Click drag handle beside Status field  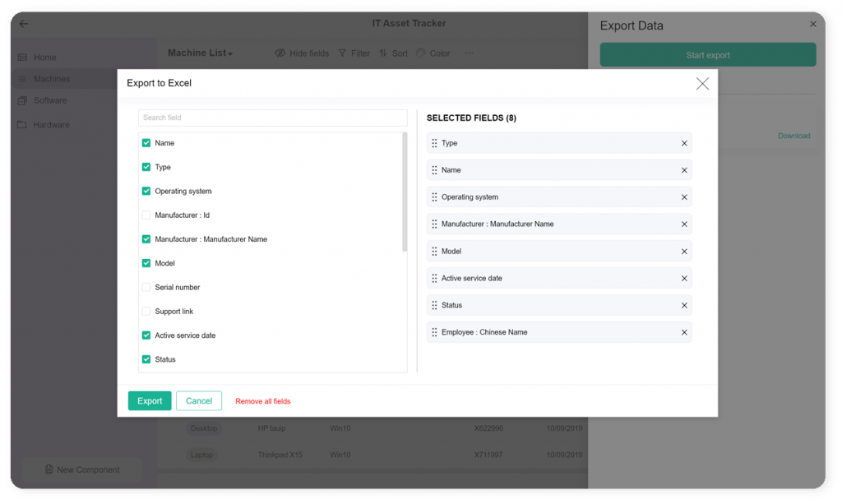pyautogui.click(x=434, y=305)
